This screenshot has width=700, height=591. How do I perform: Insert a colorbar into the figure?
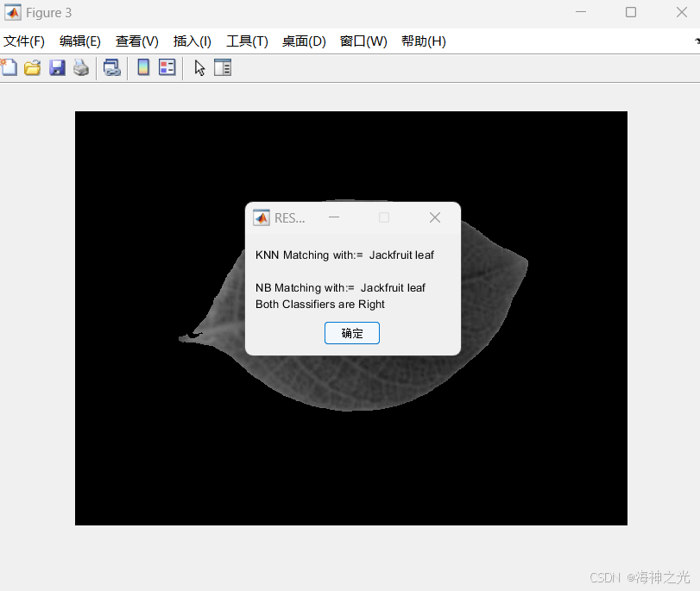pyautogui.click(x=142, y=67)
